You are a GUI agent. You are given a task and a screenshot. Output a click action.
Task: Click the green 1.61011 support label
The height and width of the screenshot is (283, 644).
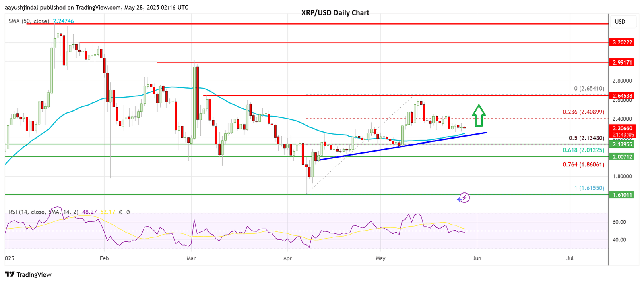(622, 195)
